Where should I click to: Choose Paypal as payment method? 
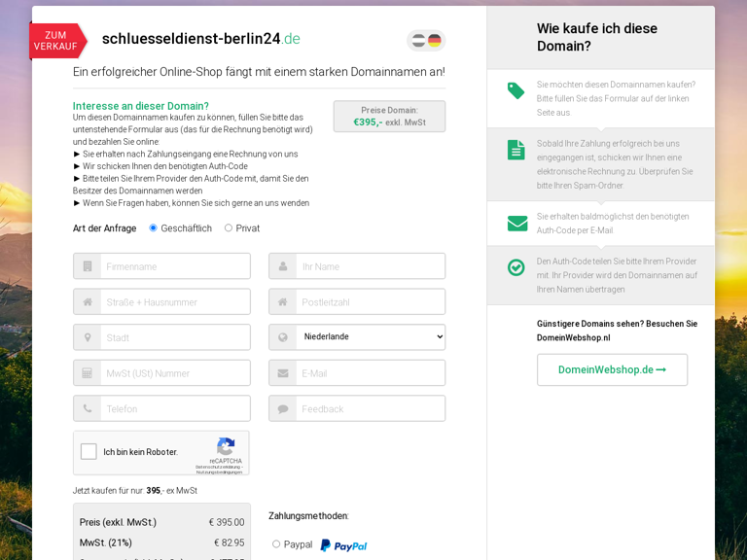pos(276,544)
